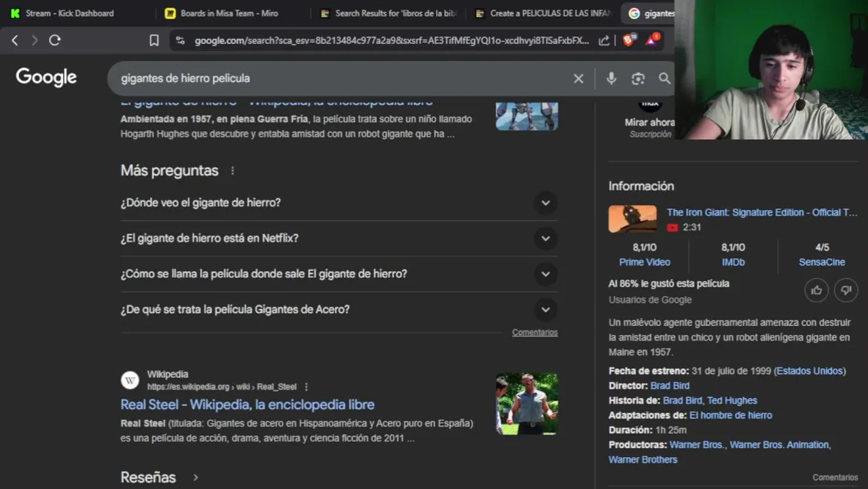This screenshot has width=868, height=489.
Task: Open the Brave Shields lion icon
Action: tap(628, 40)
